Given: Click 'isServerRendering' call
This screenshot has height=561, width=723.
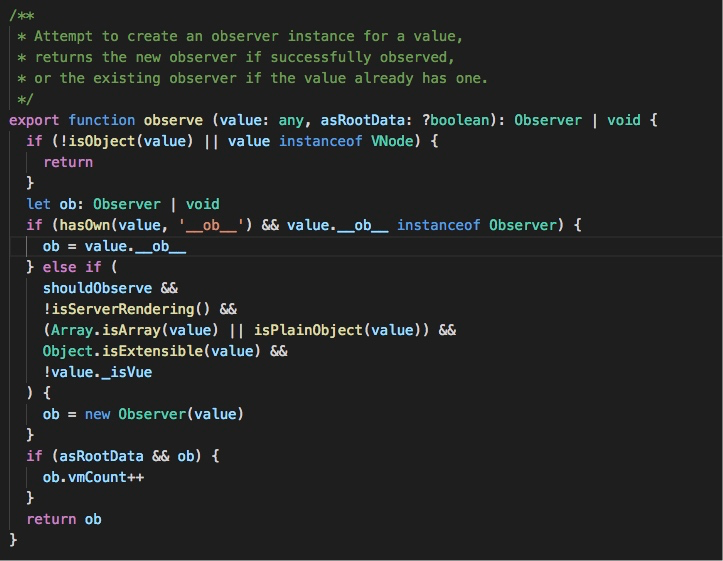Looking at the screenshot, I should (123, 309).
